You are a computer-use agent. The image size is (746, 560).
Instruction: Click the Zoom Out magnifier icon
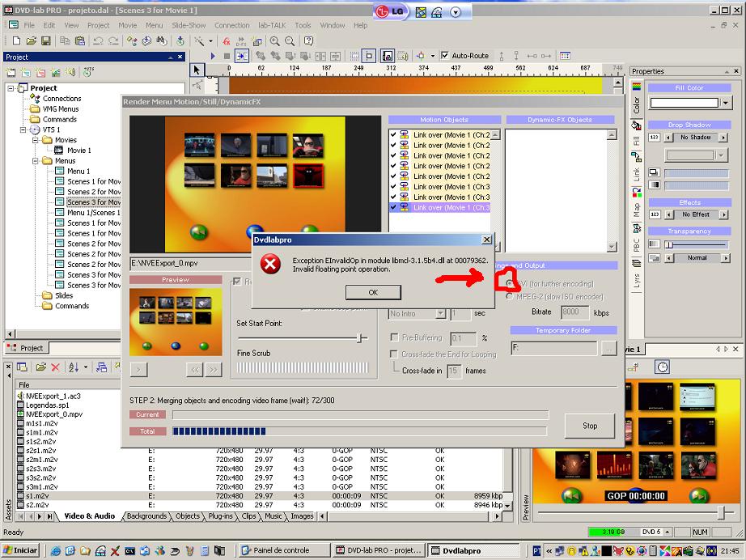290,41
